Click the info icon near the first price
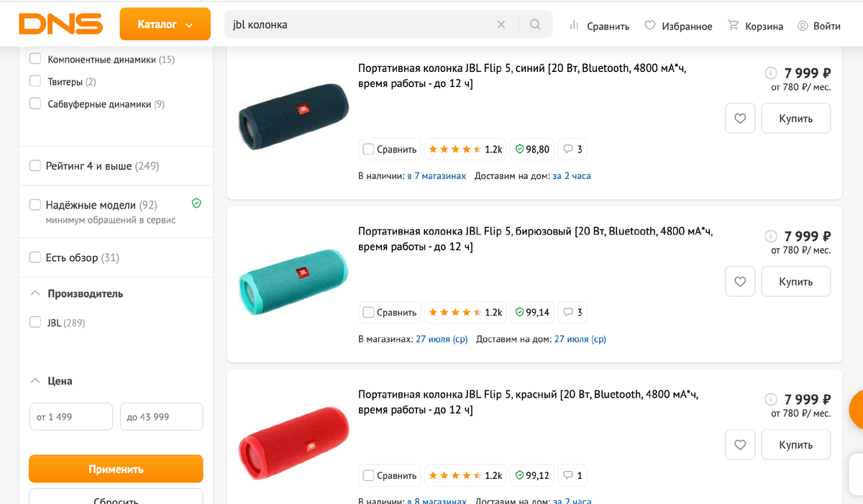This screenshot has width=863, height=504. pyautogui.click(x=771, y=73)
